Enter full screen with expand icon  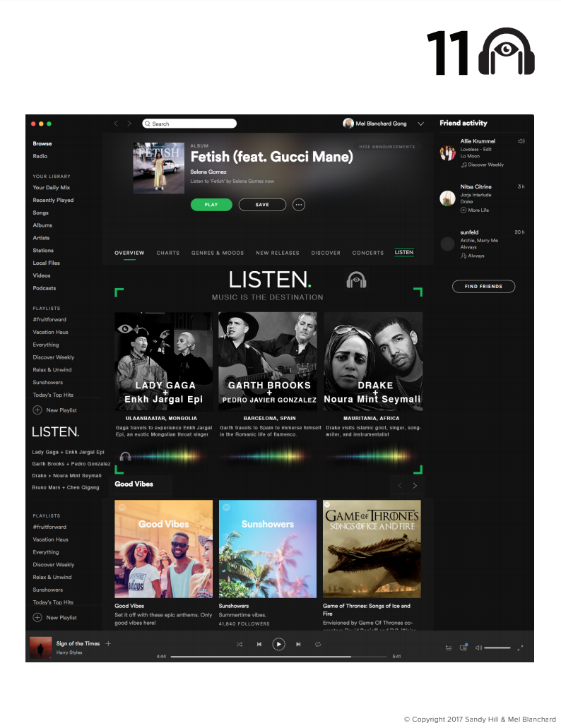(520, 648)
